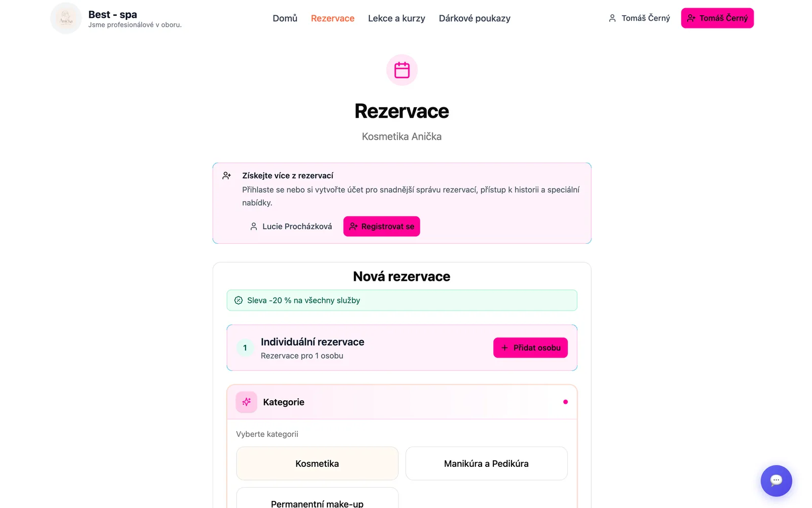Click the Sleva -20 % na všechny služby text
The image size is (812, 508).
pos(303,300)
